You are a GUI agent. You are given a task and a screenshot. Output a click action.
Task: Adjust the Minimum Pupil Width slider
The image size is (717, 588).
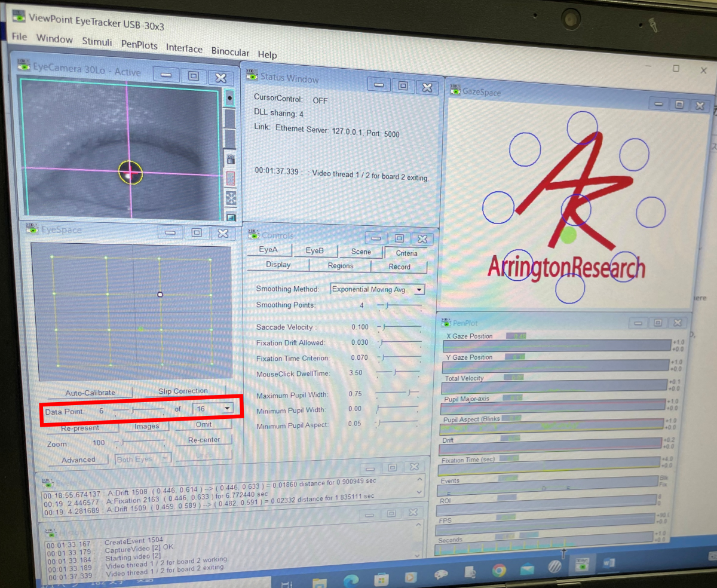pyautogui.click(x=398, y=409)
